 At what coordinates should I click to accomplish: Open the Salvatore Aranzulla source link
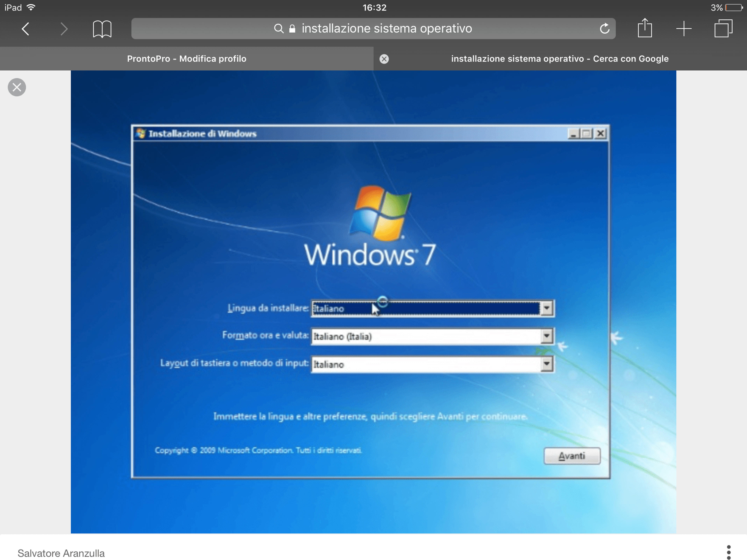pos(61,553)
